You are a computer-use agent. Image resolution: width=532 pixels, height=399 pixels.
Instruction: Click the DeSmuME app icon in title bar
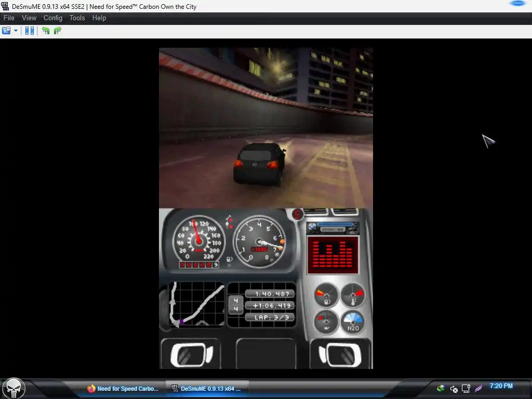(5, 6)
